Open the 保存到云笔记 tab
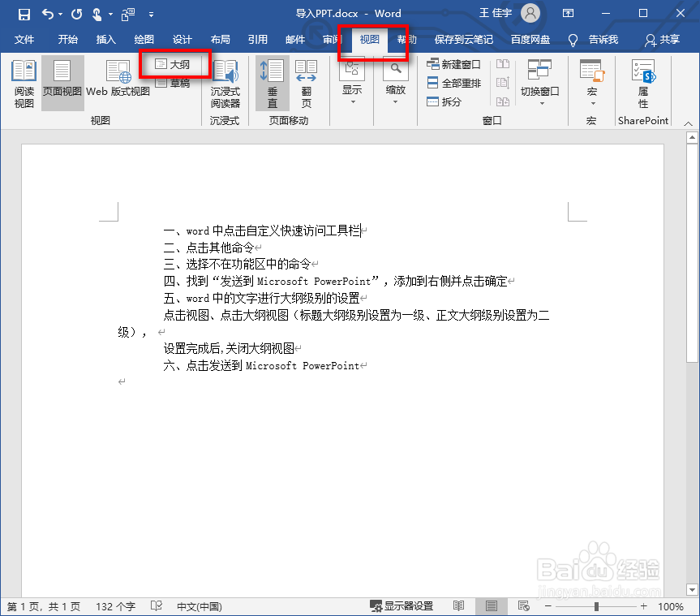 [x=463, y=39]
